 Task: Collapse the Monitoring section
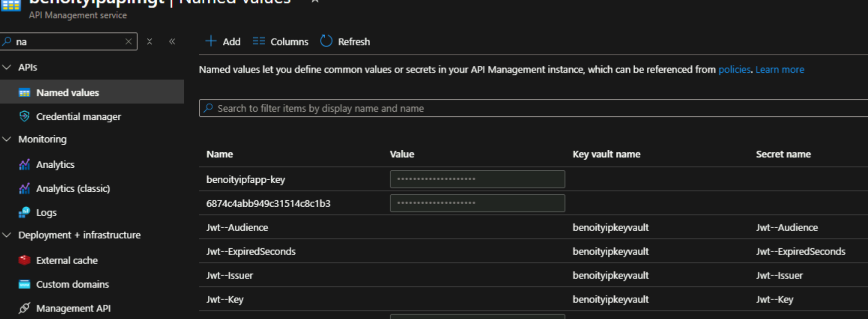(x=7, y=139)
